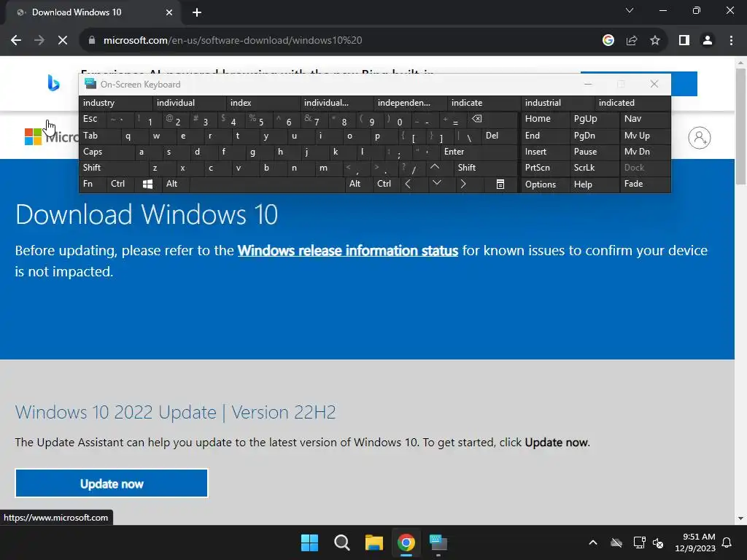This screenshot has width=747, height=560.
Task: Click the Nav key
Action: click(x=645, y=119)
